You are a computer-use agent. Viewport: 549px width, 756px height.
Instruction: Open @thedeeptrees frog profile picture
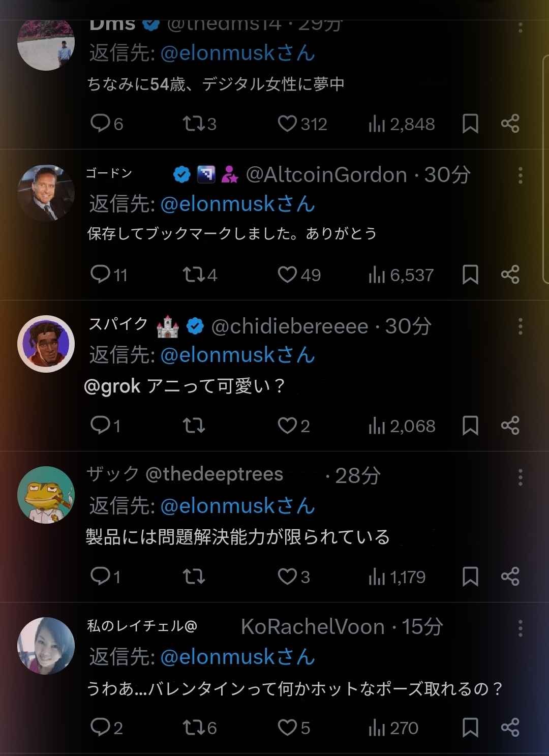(46, 495)
